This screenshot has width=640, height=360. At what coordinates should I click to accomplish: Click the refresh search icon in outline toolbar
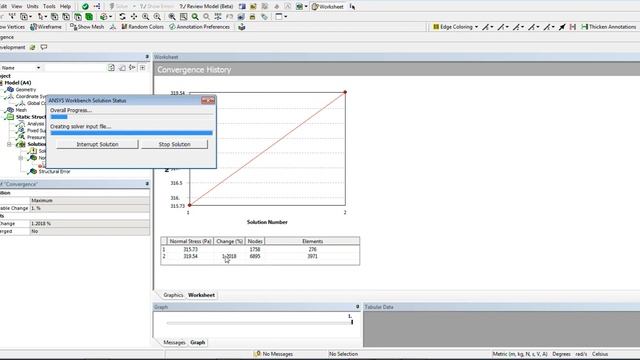coord(111,68)
